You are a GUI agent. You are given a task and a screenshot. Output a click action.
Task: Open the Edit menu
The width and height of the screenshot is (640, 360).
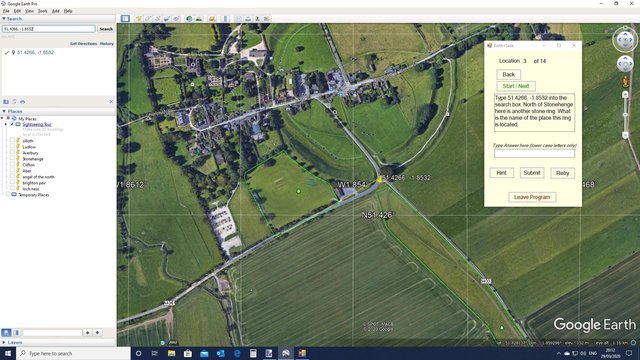click(x=17, y=11)
